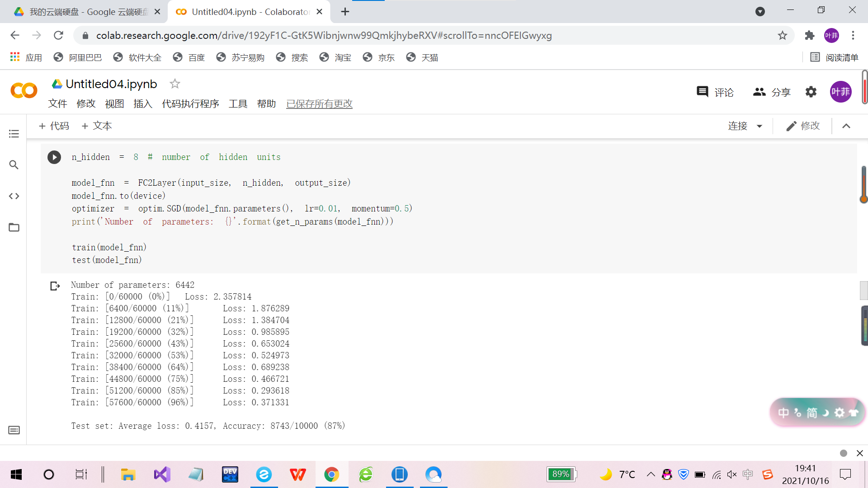Image resolution: width=868 pixels, height=488 pixels.
Task: Add a new code cell (+ 代码)
Action: [x=54, y=126]
